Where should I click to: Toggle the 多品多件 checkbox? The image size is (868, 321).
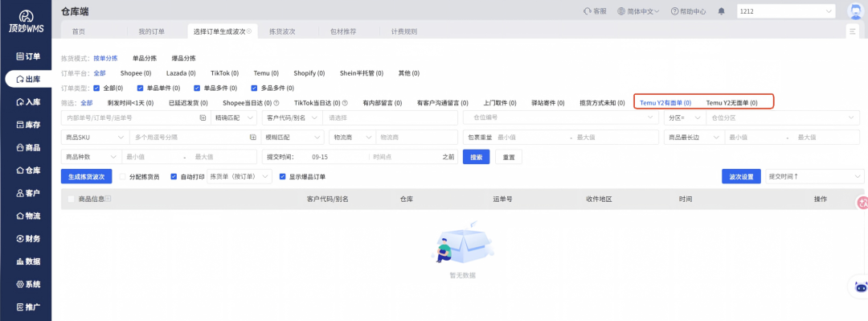tap(255, 88)
